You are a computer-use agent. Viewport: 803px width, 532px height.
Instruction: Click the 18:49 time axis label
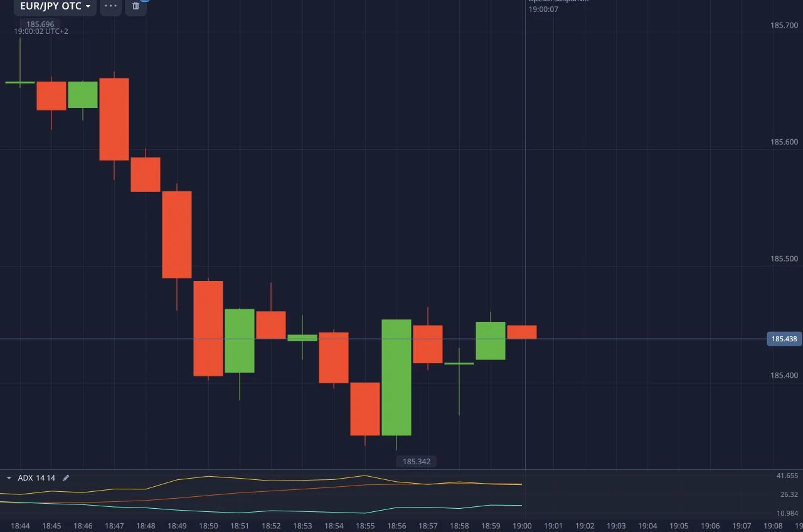177,526
